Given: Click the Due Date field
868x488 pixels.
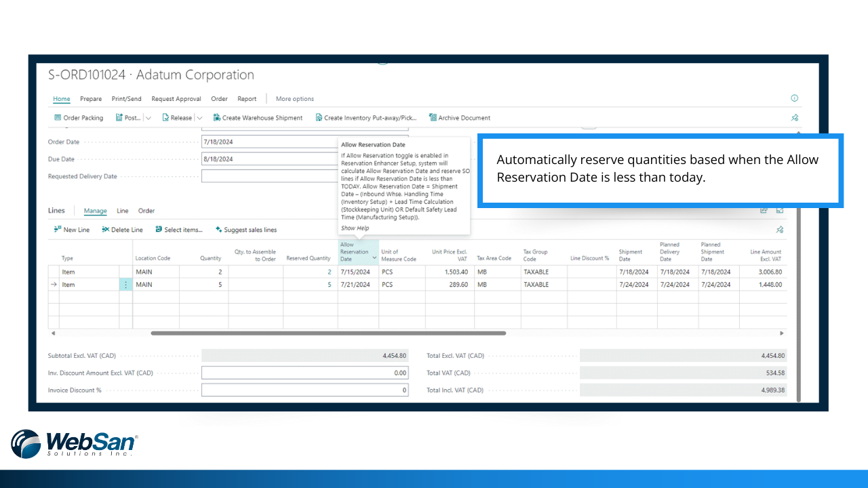Looking at the screenshot, I should [305, 159].
